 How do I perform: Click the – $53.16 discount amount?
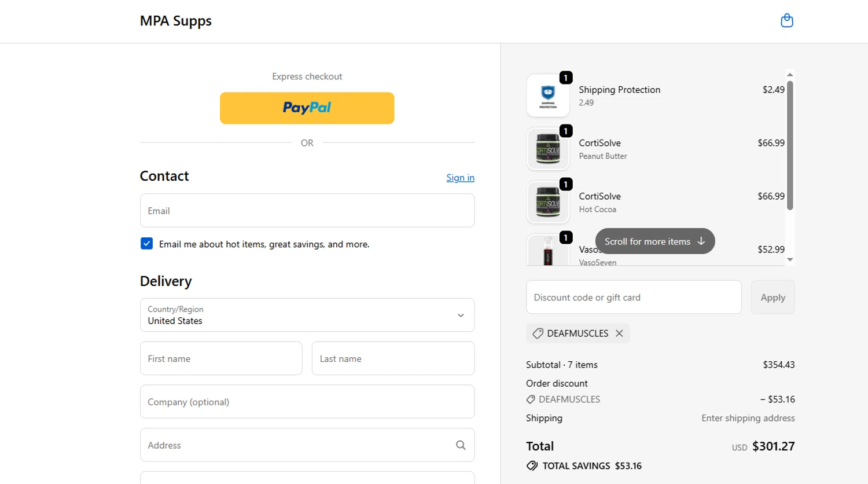[x=778, y=399]
